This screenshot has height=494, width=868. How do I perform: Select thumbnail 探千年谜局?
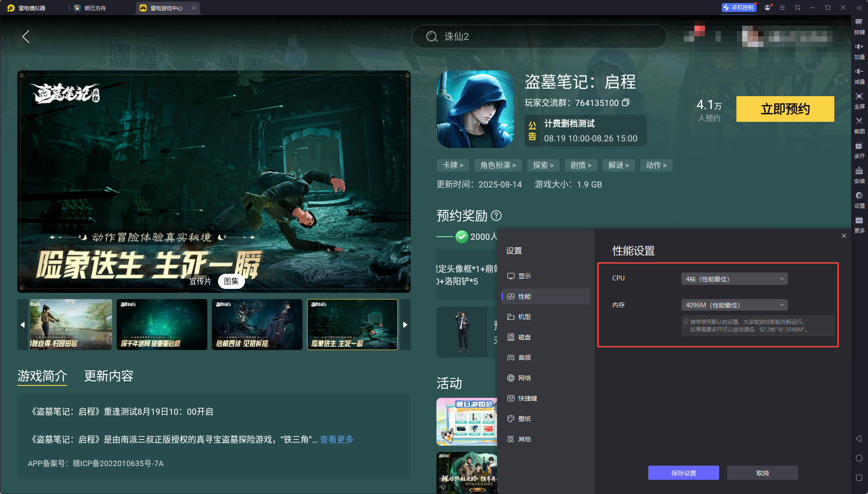pos(162,325)
